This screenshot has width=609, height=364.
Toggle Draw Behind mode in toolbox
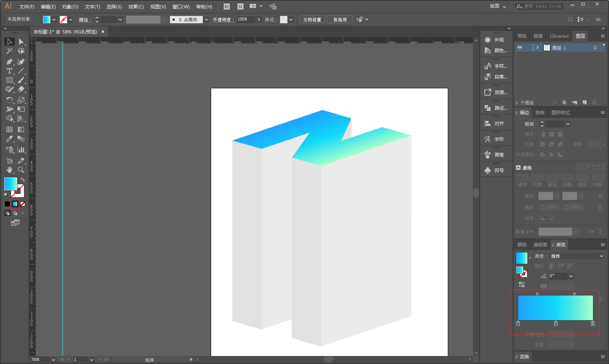15,213
